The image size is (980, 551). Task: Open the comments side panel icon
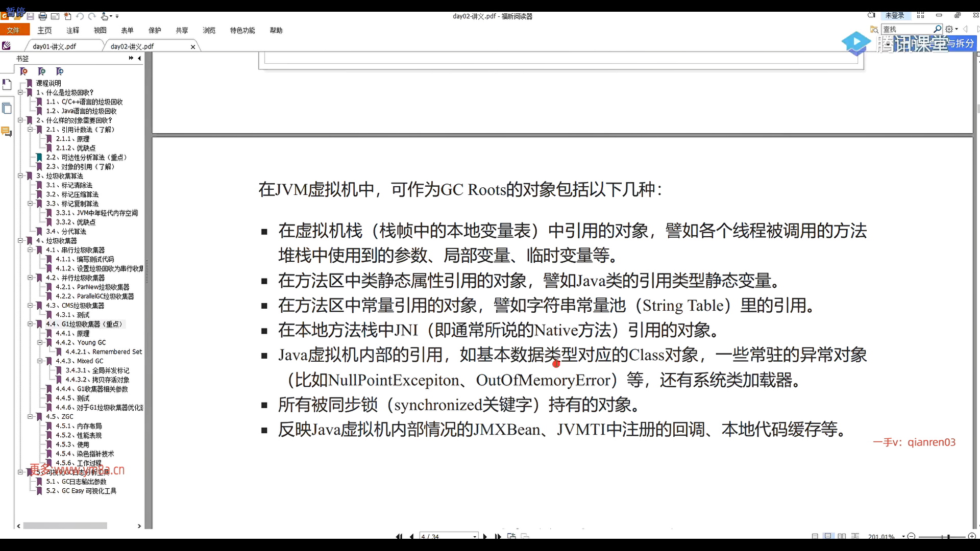click(x=6, y=132)
